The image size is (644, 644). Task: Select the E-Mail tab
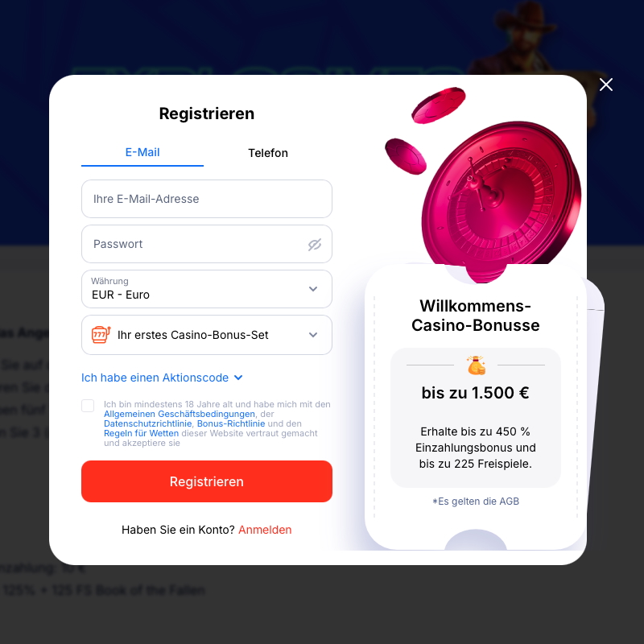(x=142, y=152)
